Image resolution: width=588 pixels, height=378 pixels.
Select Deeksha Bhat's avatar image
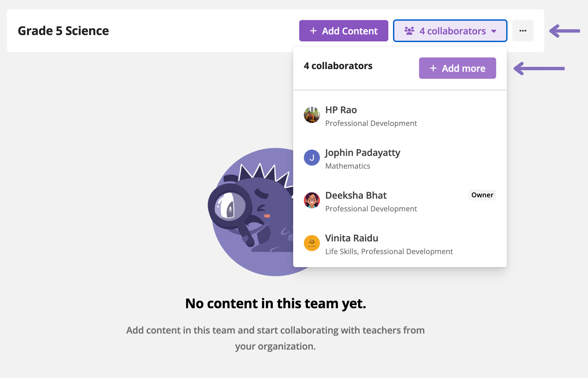tap(312, 200)
